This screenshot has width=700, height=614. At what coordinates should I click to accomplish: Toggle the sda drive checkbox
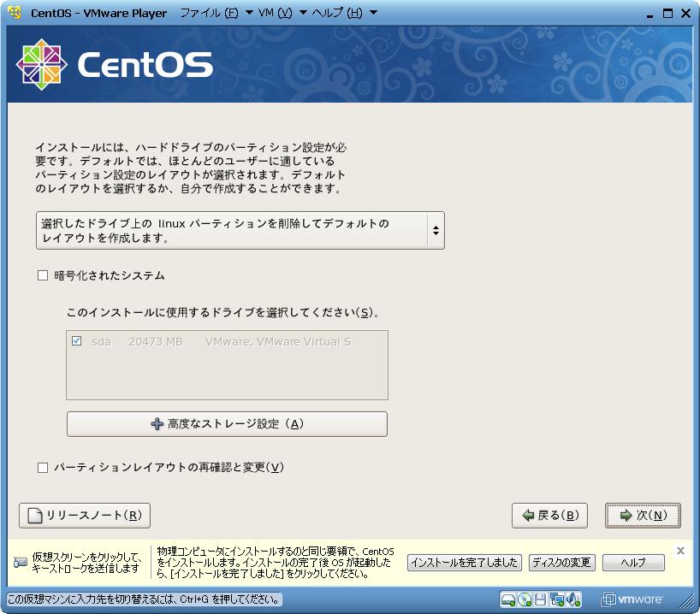tap(77, 341)
